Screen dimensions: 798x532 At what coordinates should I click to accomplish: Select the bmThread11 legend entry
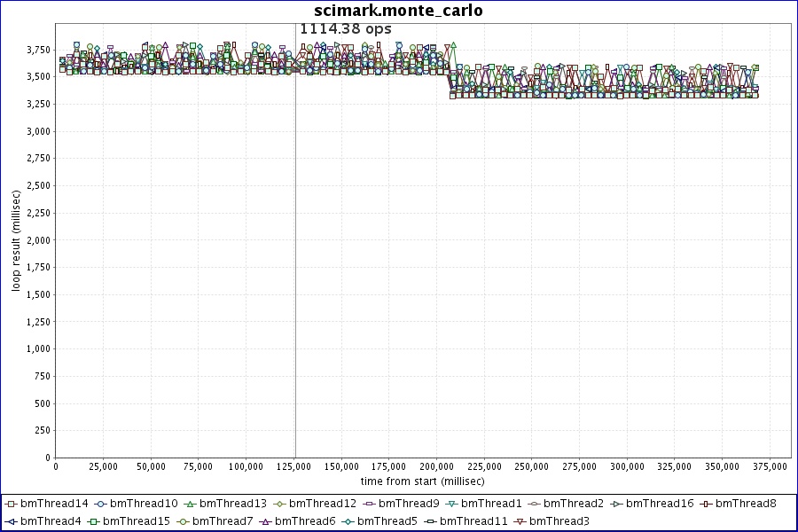pyautogui.click(x=470, y=520)
